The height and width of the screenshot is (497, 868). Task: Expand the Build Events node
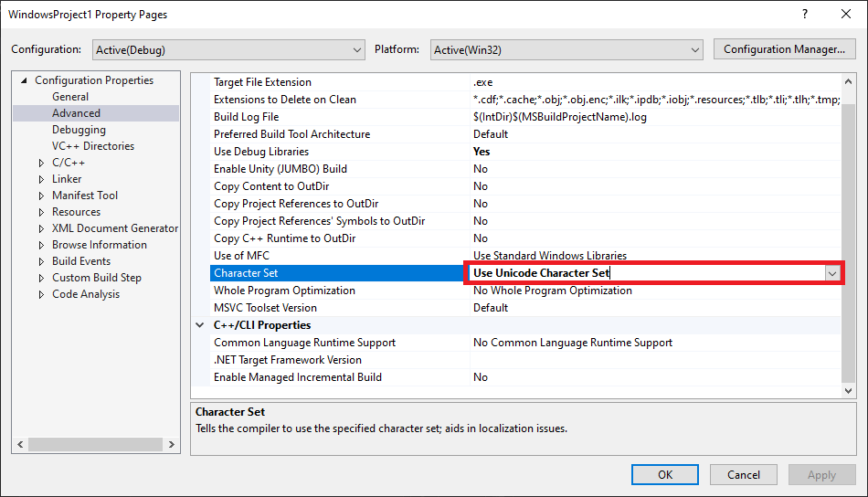click(x=41, y=261)
